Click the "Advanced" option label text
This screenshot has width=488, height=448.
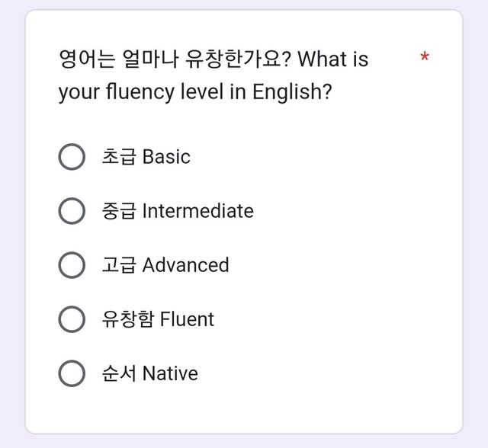(x=185, y=265)
